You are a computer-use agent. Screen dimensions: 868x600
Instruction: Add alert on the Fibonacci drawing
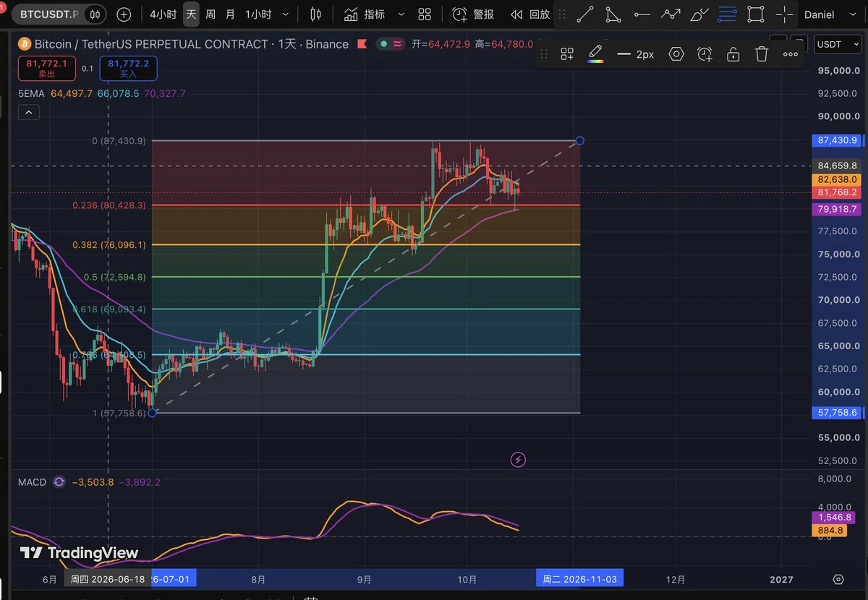pos(705,54)
